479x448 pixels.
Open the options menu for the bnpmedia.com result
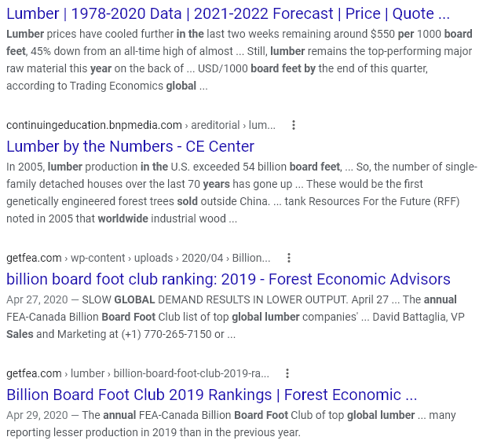294,125
